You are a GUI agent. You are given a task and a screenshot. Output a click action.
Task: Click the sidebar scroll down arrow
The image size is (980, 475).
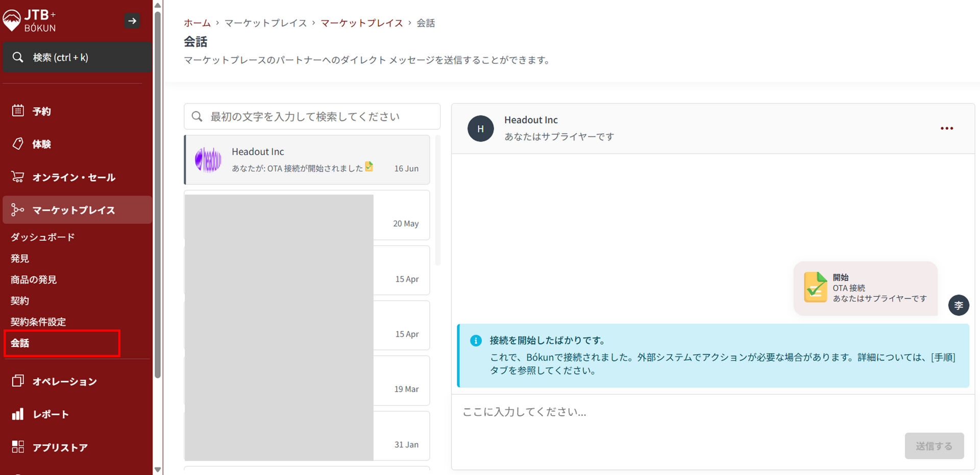[x=158, y=469]
